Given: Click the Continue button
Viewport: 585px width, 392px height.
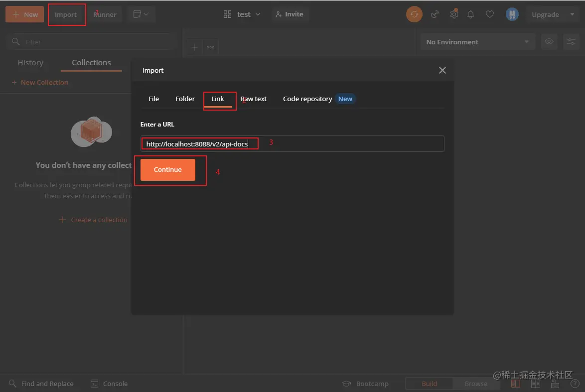Looking at the screenshot, I should click(x=167, y=170).
